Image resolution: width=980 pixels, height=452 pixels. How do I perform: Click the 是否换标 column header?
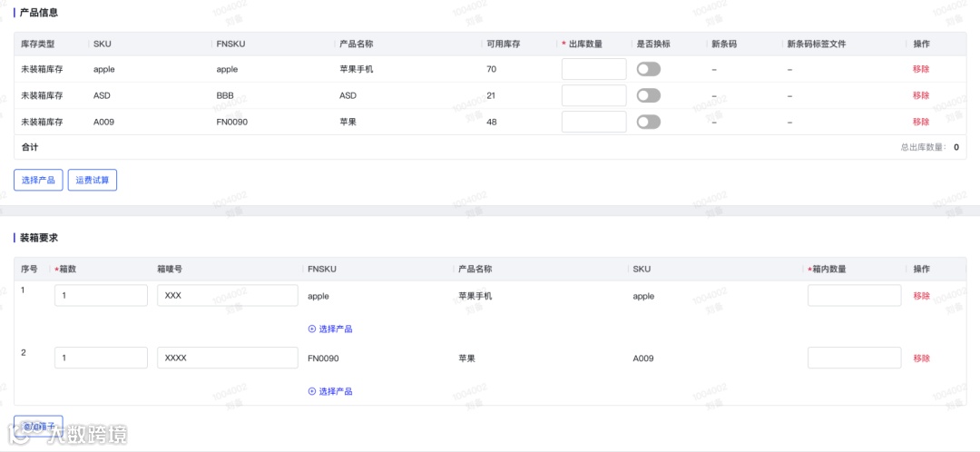[x=653, y=44]
